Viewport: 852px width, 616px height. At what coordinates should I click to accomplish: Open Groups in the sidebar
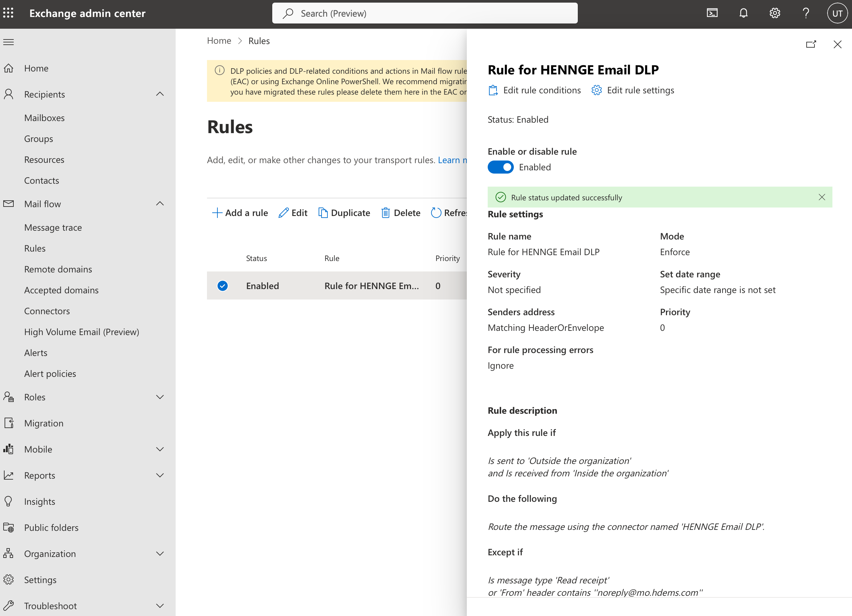coord(38,139)
